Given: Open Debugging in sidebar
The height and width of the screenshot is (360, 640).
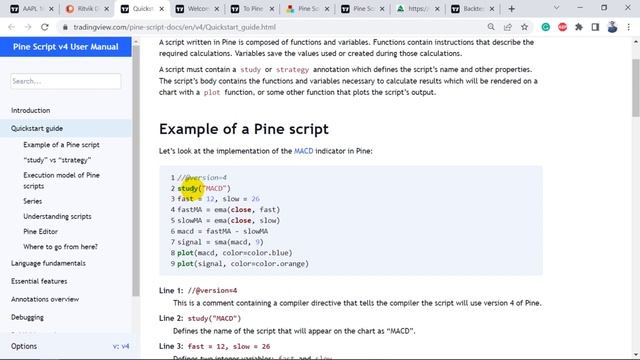Looking at the screenshot, I should 27,317.
